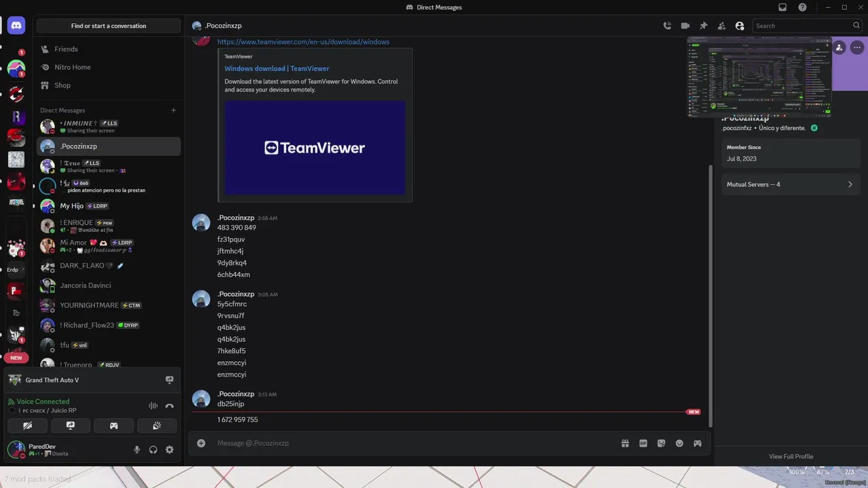The image size is (868, 488).
Task: Open DM with Jancoris Davinci
Action: (108, 285)
